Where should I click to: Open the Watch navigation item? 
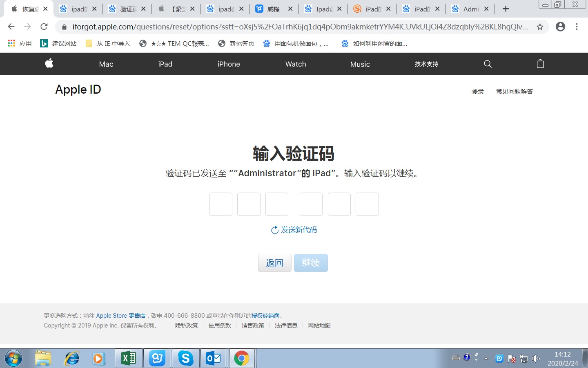296,64
